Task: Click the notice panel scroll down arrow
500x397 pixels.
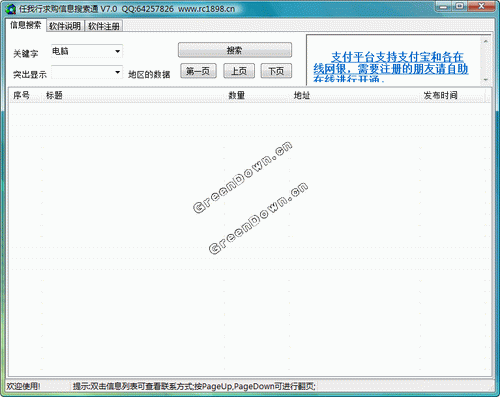Action: [x=486, y=80]
